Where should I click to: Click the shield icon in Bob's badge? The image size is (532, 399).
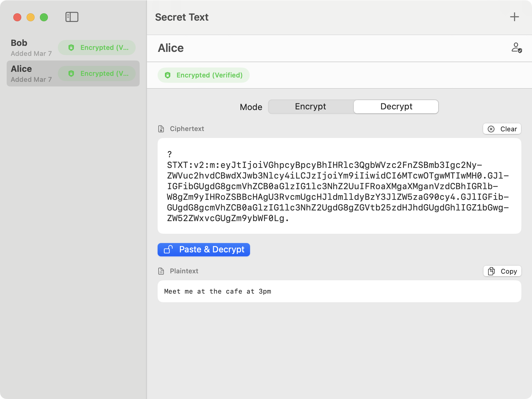click(71, 48)
